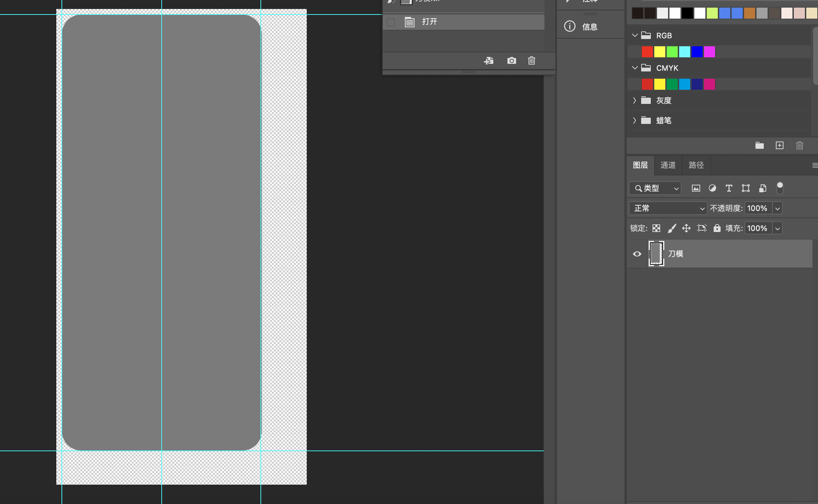
Task: Pick the magenta swatch in the RGB group
Action: [709, 52]
